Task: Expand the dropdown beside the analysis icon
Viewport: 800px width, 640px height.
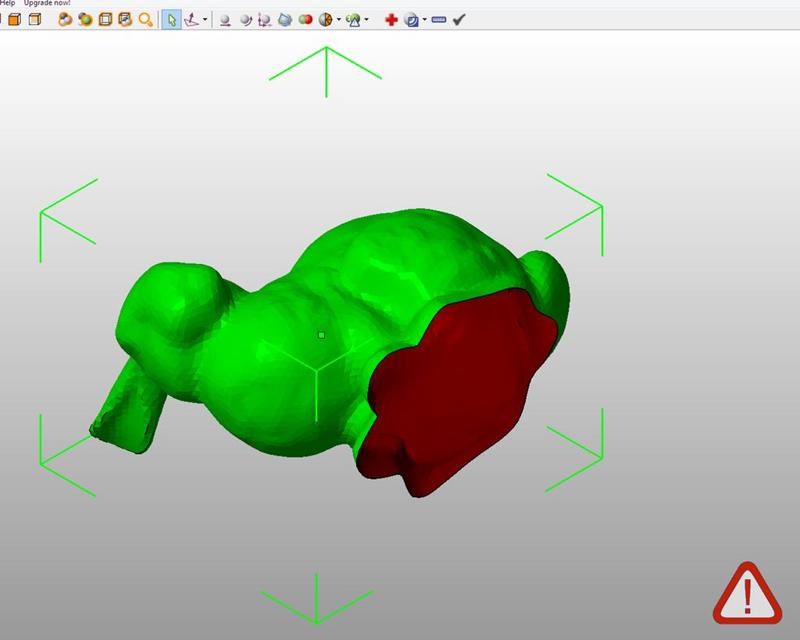Action: click(366, 20)
